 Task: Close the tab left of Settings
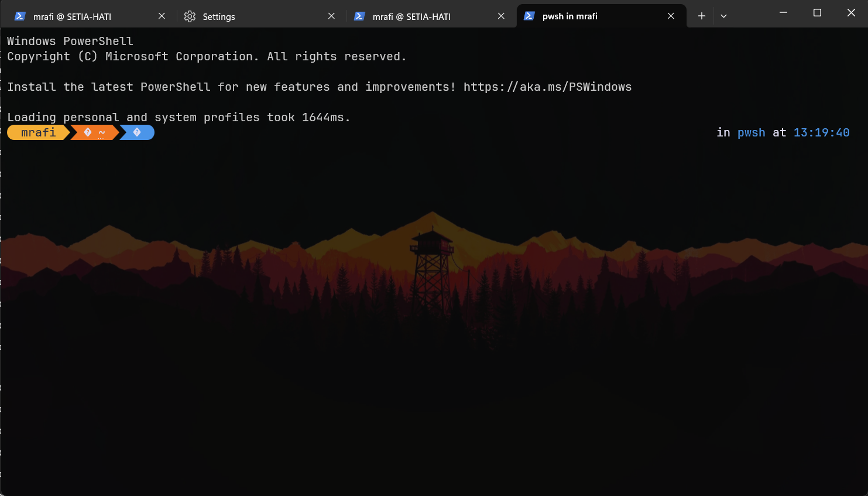coord(162,16)
